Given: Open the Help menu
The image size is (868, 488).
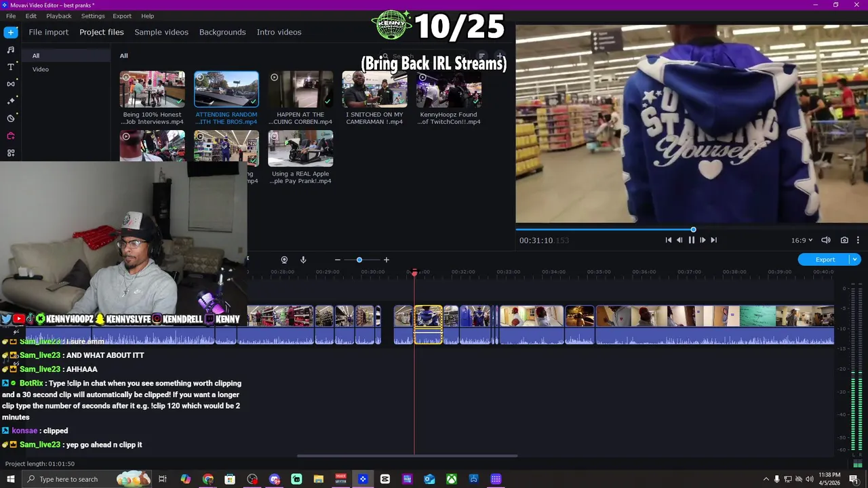Looking at the screenshot, I should [147, 16].
